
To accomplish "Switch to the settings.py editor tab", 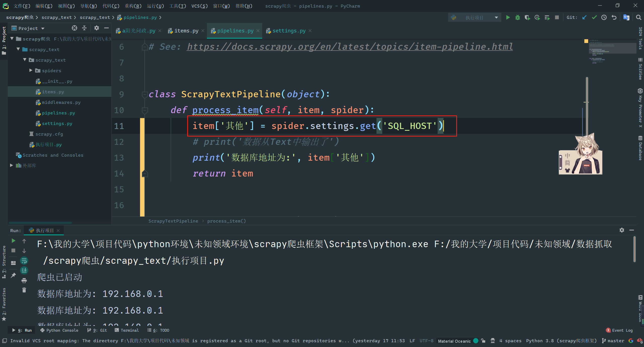I will click(289, 31).
